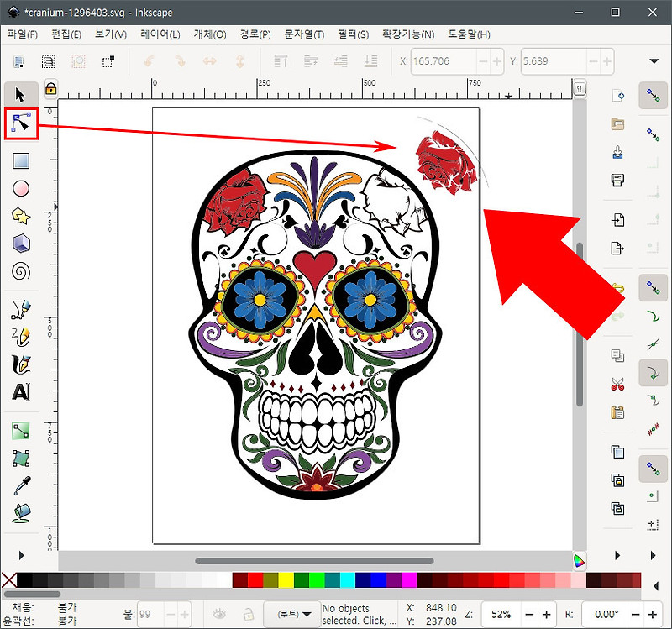The width and height of the screenshot is (672, 629).
Task: Increase zoom with plus stepper
Action: (547, 615)
